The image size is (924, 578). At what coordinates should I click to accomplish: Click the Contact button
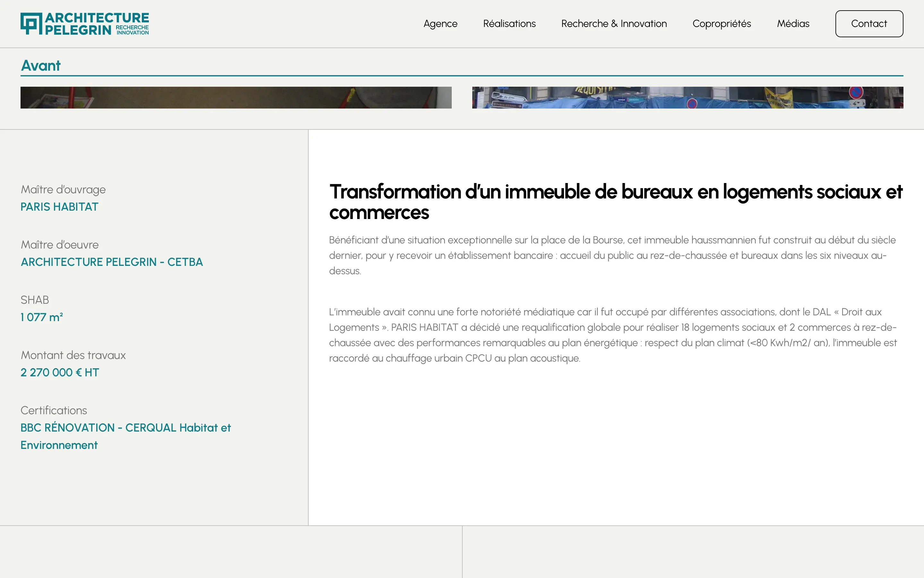pyautogui.click(x=869, y=24)
